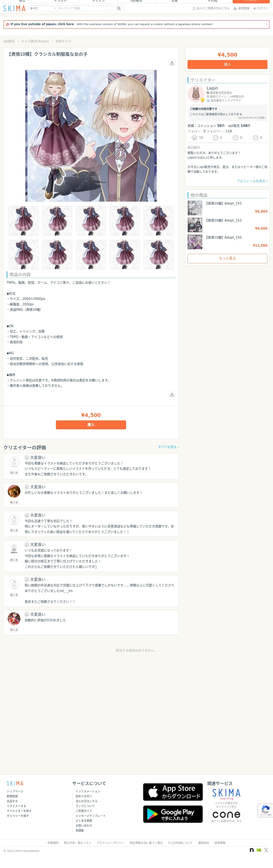Expand プロフィールを見る link
The height and width of the screenshot is (868, 273).
(252, 181)
